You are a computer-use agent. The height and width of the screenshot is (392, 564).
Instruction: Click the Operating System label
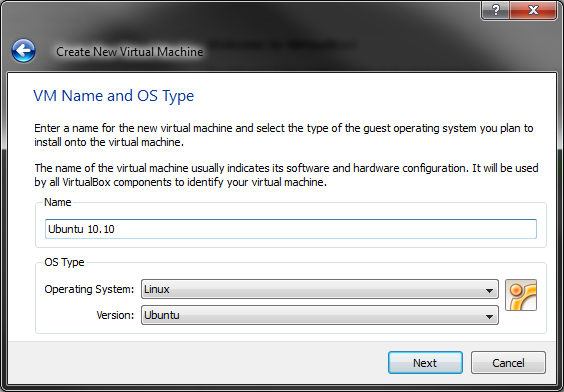coord(89,289)
